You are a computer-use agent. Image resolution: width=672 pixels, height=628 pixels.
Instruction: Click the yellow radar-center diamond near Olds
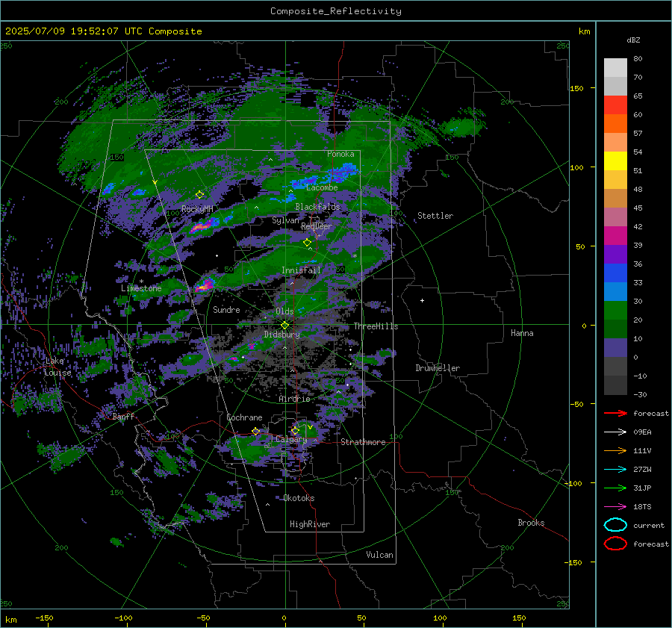coord(285,326)
